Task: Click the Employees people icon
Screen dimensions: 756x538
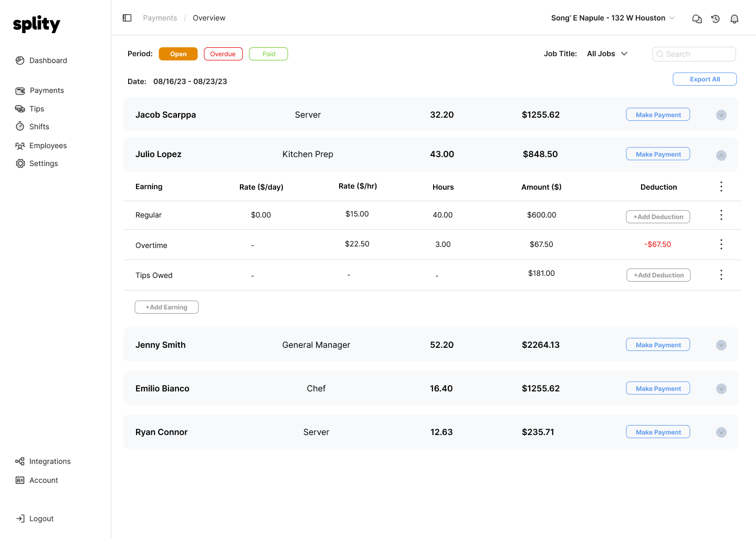Action: 20,146
